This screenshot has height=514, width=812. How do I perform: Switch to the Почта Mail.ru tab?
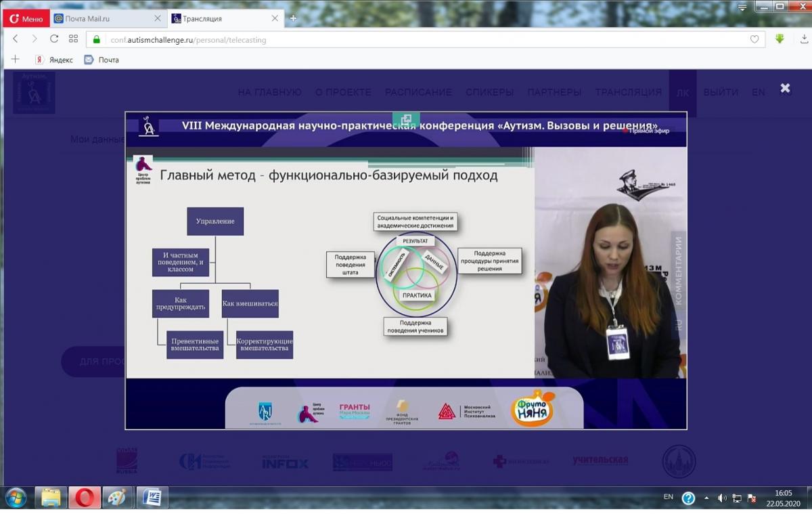pyautogui.click(x=108, y=18)
